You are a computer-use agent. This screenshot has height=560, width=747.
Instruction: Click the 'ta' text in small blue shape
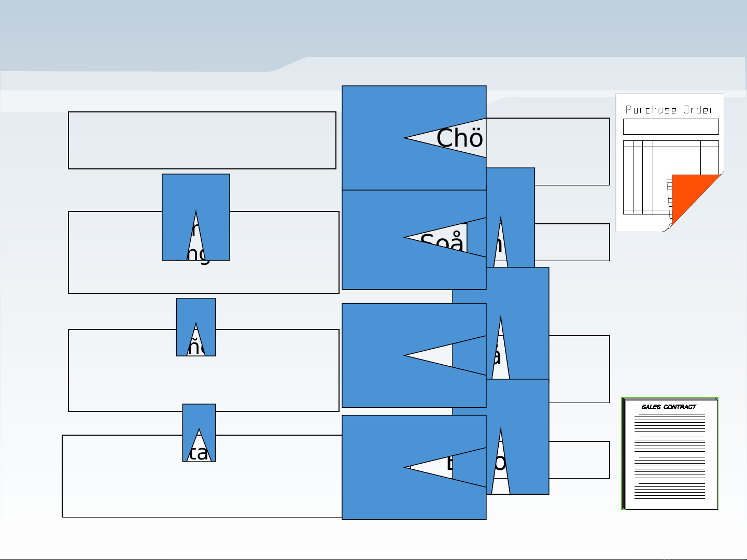tap(199, 453)
